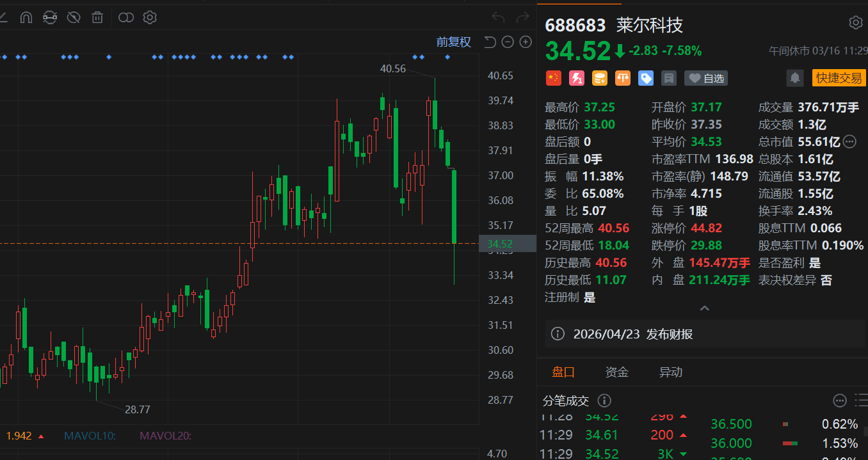Toggle the bookmark note icon
The width and height of the screenshot is (868, 460).
pos(669,78)
